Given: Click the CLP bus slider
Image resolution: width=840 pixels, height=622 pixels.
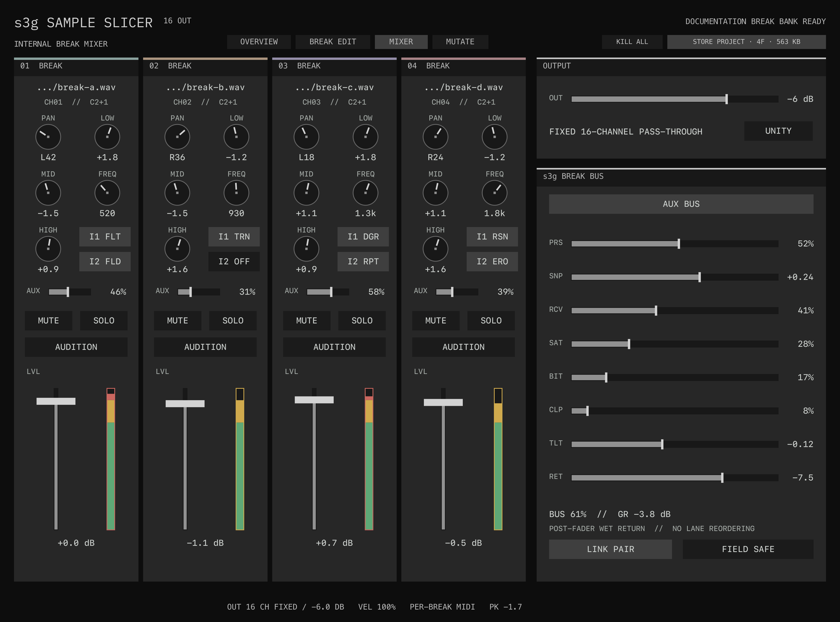Looking at the screenshot, I should click(675, 411).
